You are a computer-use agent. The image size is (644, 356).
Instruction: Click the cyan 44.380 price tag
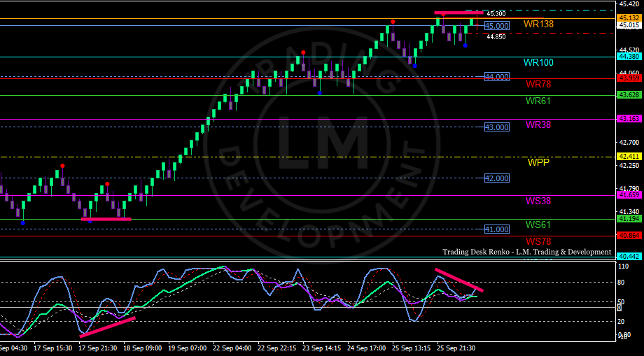click(x=627, y=57)
